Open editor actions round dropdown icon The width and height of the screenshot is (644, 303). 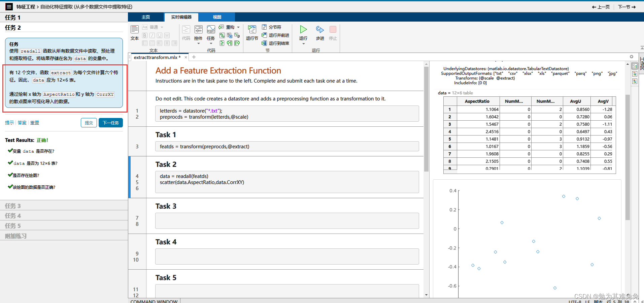(632, 57)
